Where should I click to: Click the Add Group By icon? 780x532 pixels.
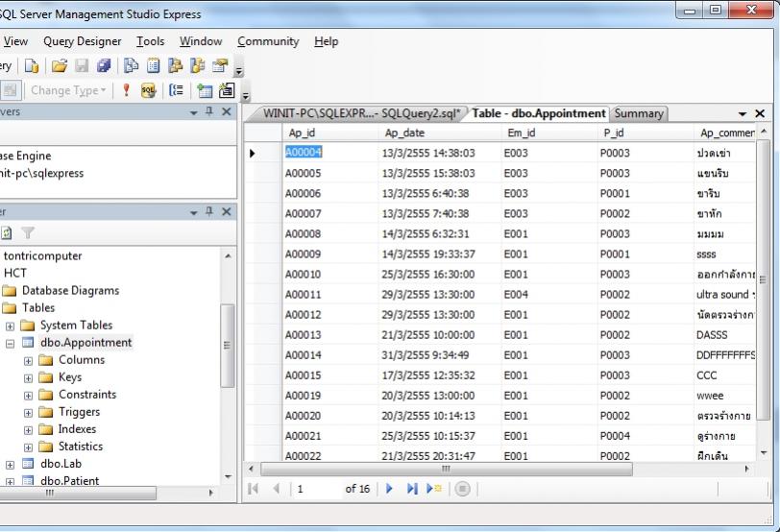176,90
